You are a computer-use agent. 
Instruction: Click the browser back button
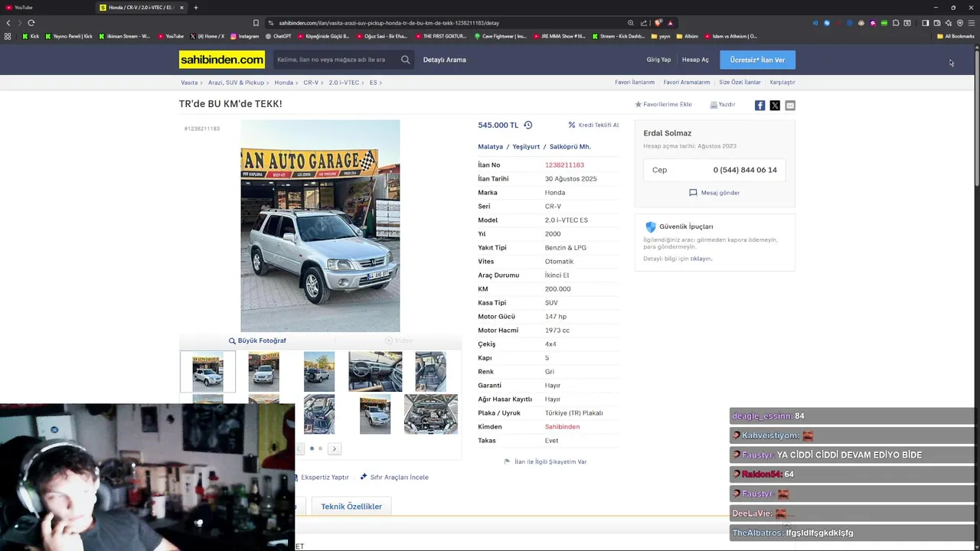8,23
